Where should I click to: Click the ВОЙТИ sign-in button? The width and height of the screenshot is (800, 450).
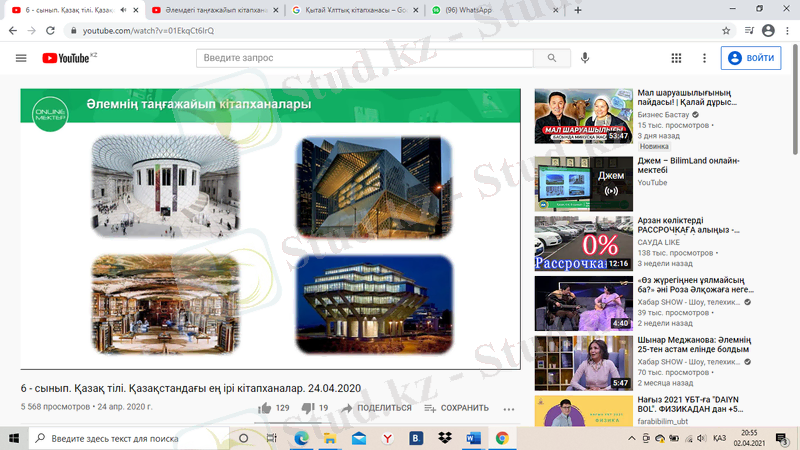pos(751,58)
